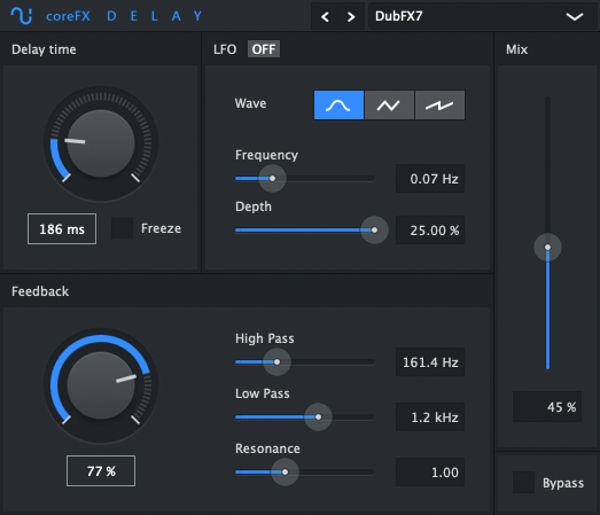Click the LFO Depth slider handle

(374, 229)
